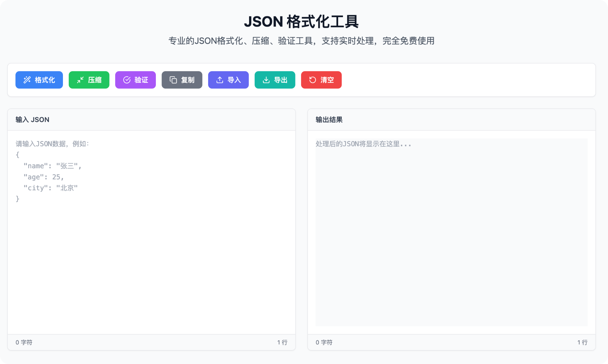Click inside the output result area

click(x=451, y=232)
